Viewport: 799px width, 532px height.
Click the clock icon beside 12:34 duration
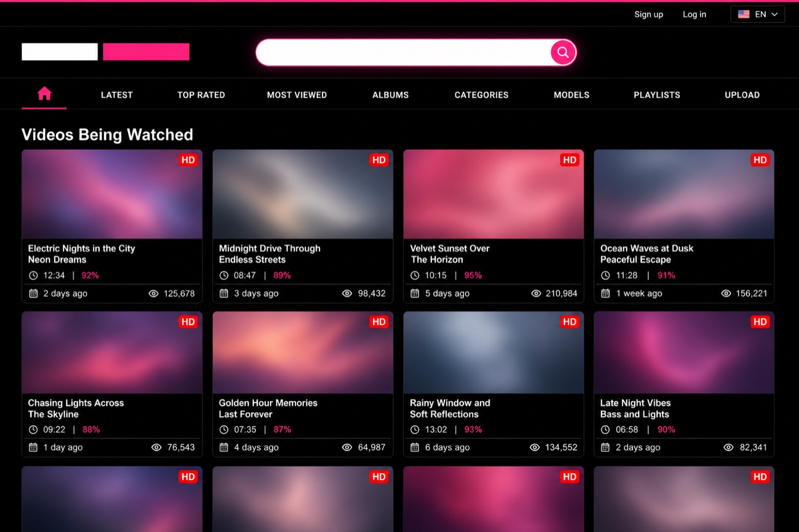33,275
